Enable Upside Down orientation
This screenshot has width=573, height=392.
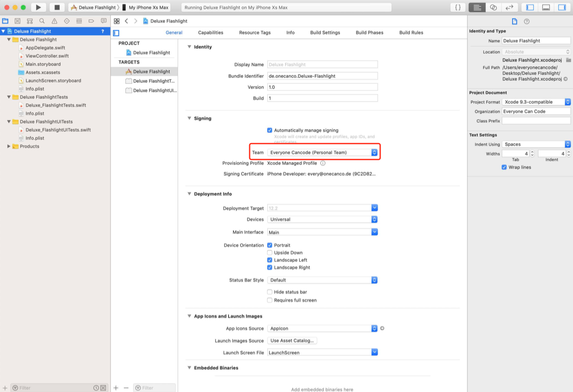[x=269, y=252]
